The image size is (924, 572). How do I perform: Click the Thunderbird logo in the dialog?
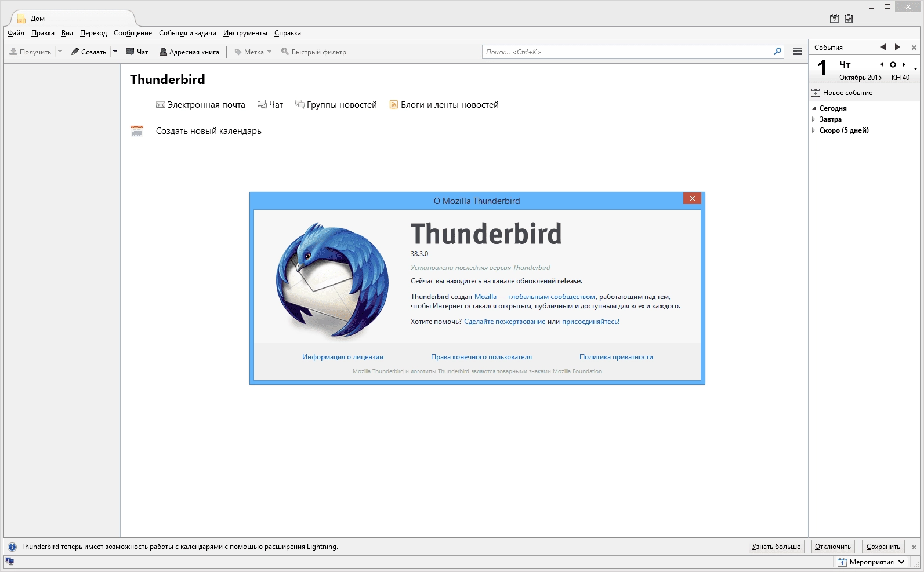pyautogui.click(x=332, y=279)
